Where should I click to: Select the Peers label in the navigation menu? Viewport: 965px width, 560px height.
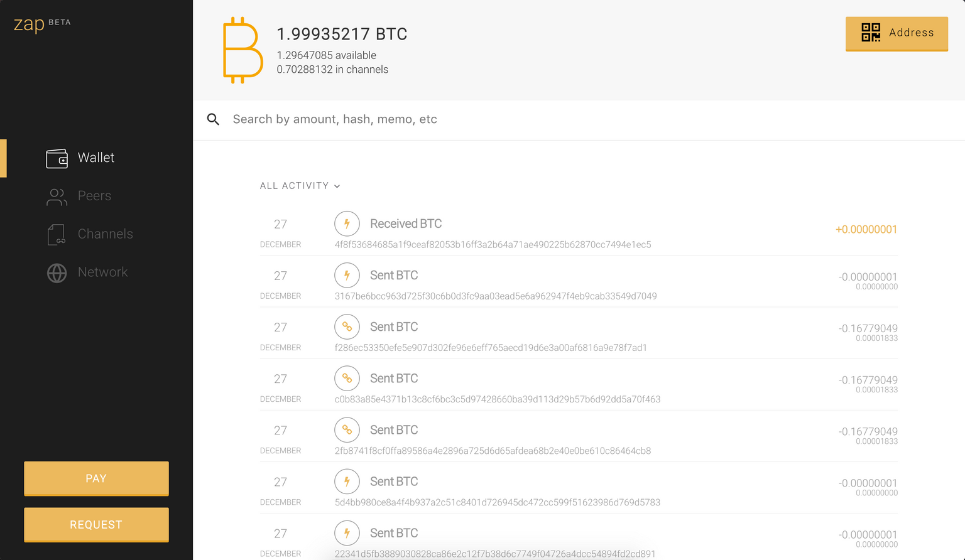click(x=94, y=196)
